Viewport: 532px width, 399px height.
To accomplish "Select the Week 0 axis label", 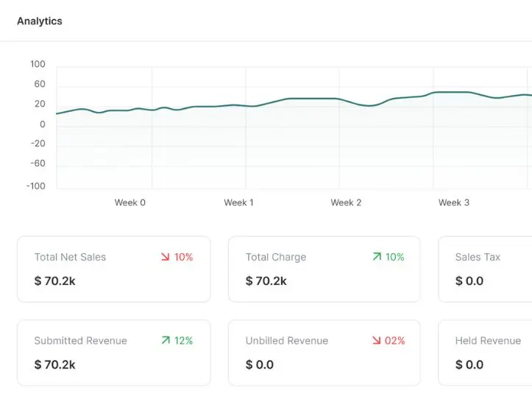I will 130,202.
